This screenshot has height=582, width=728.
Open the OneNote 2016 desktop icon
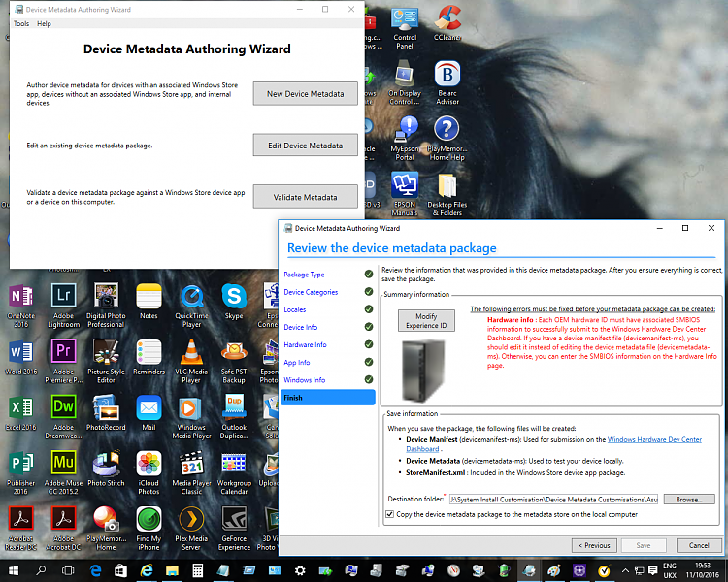pyautogui.click(x=21, y=305)
